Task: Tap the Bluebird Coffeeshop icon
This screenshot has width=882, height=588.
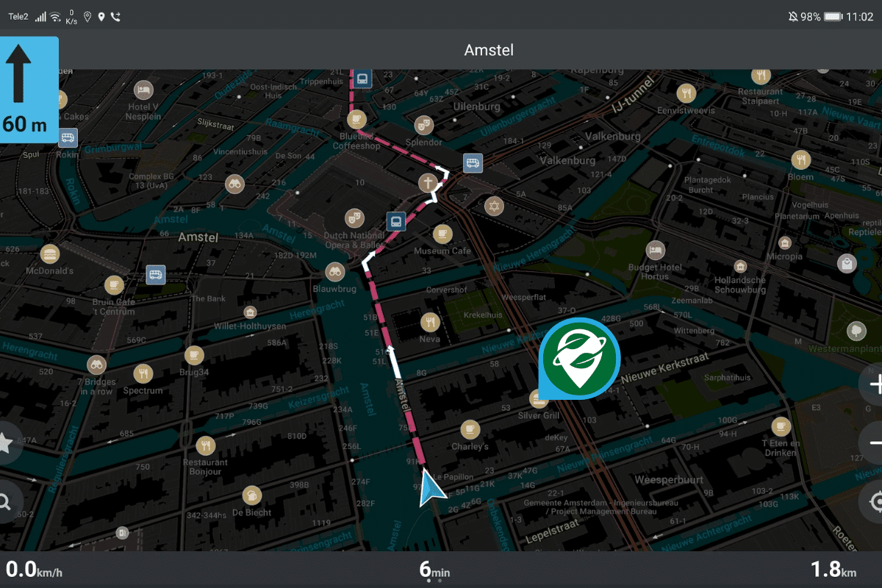Action: (356, 119)
